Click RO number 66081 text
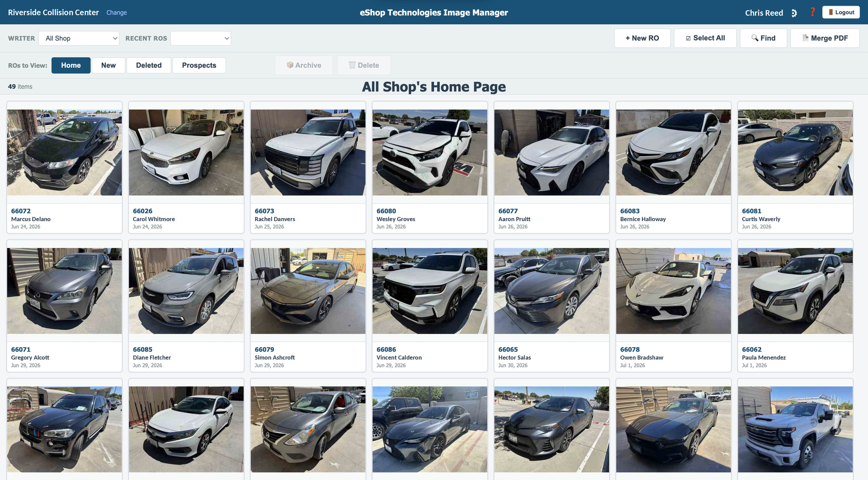 [752, 211]
